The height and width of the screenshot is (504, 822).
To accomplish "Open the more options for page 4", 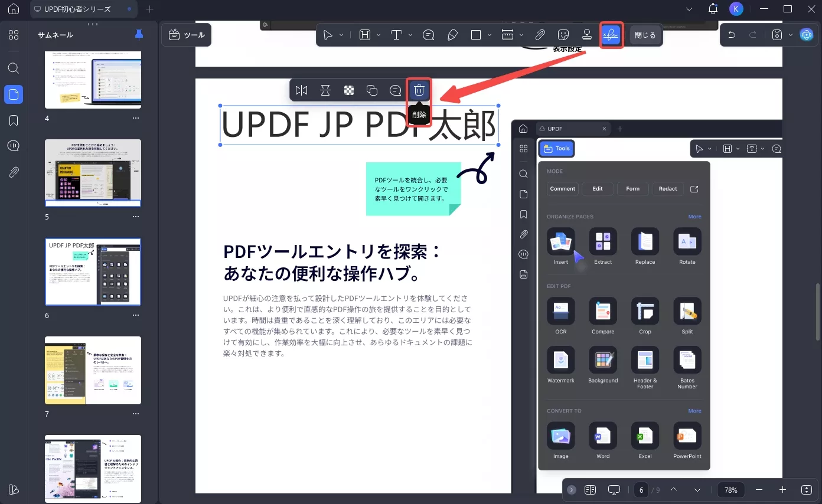I will (x=136, y=118).
